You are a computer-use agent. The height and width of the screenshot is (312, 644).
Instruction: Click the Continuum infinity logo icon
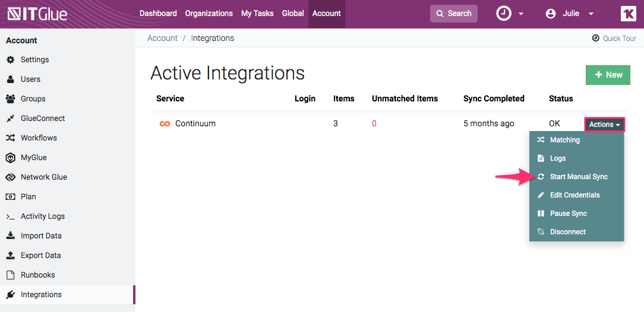coord(165,124)
